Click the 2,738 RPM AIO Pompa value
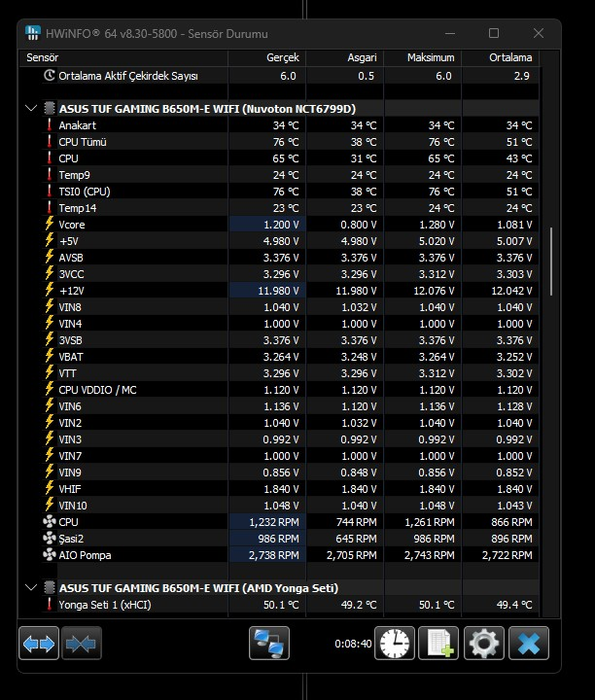 coord(274,555)
